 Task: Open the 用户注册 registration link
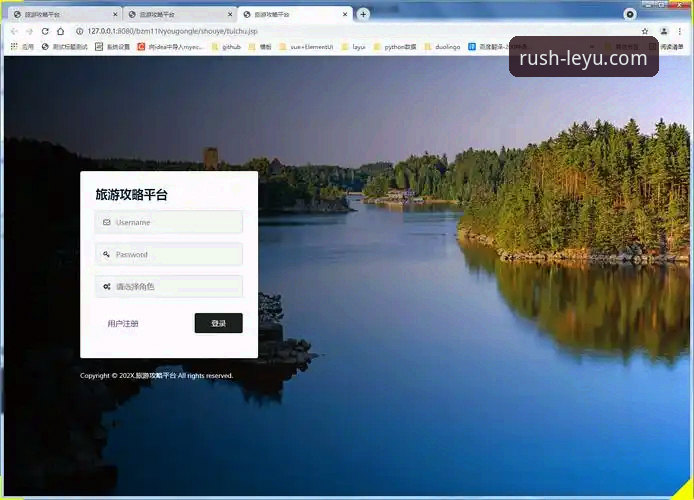click(123, 323)
